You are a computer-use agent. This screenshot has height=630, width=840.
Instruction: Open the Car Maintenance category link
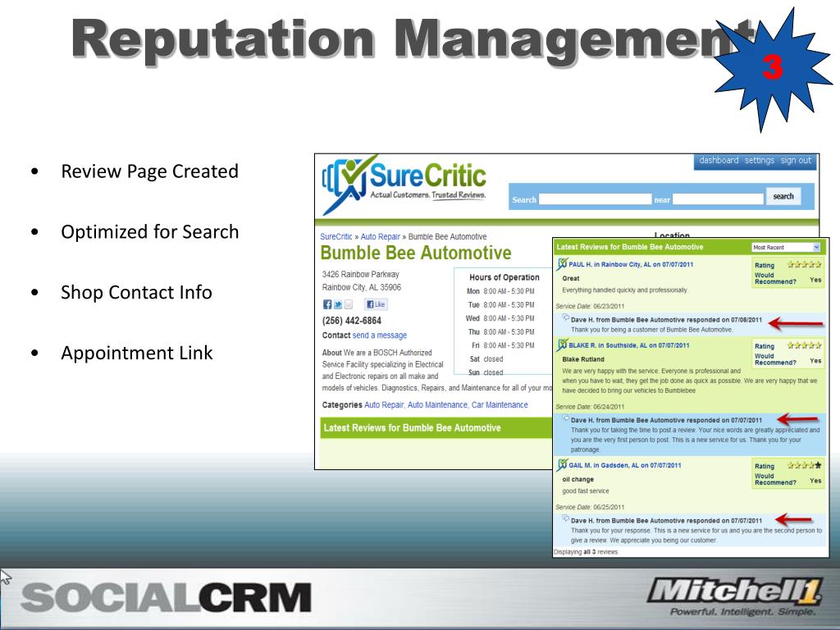click(x=500, y=405)
